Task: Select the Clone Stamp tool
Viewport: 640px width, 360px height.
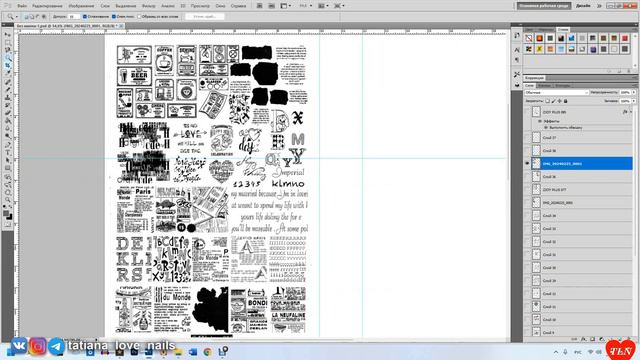Action: [x=8, y=98]
